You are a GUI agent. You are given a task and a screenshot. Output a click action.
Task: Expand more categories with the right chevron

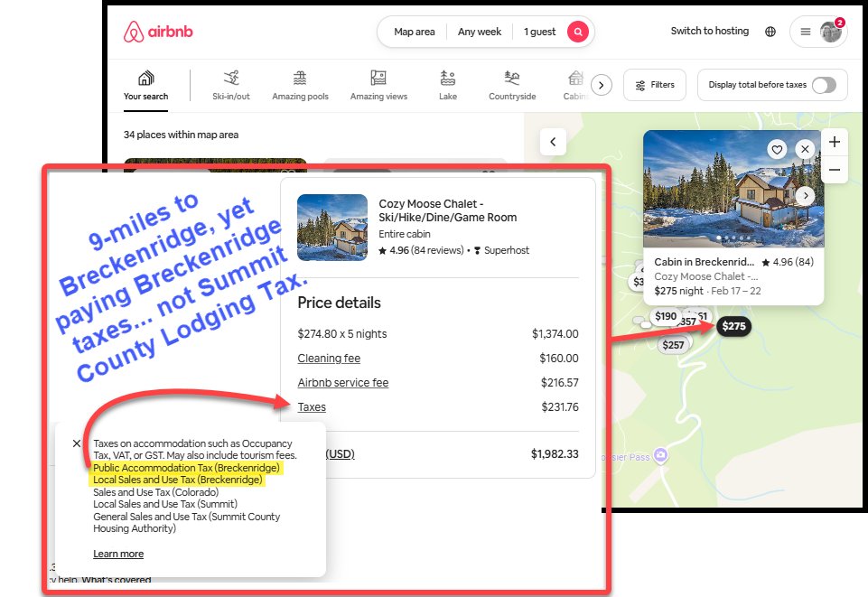601,84
